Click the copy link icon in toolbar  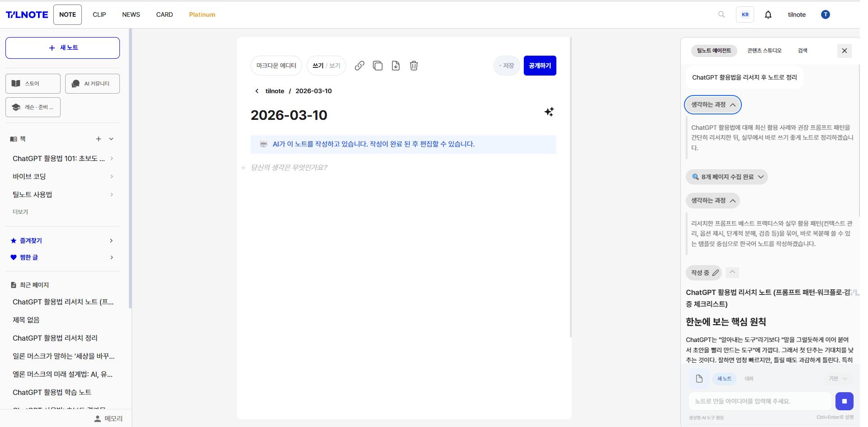pos(360,66)
